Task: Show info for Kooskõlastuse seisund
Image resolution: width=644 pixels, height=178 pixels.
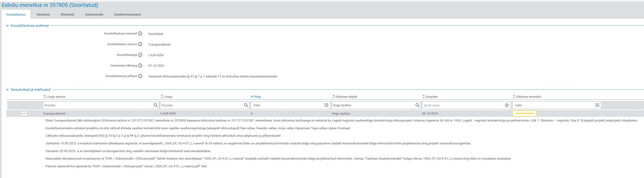Action: point(140,34)
